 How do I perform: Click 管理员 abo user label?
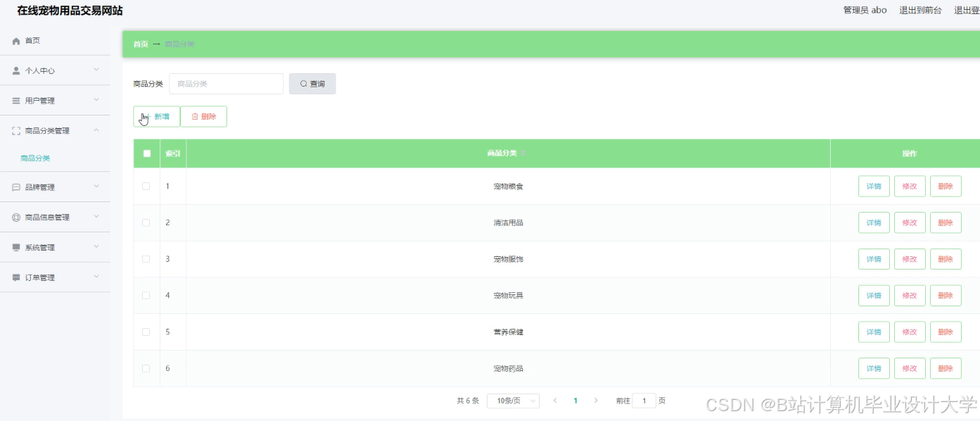point(865,10)
